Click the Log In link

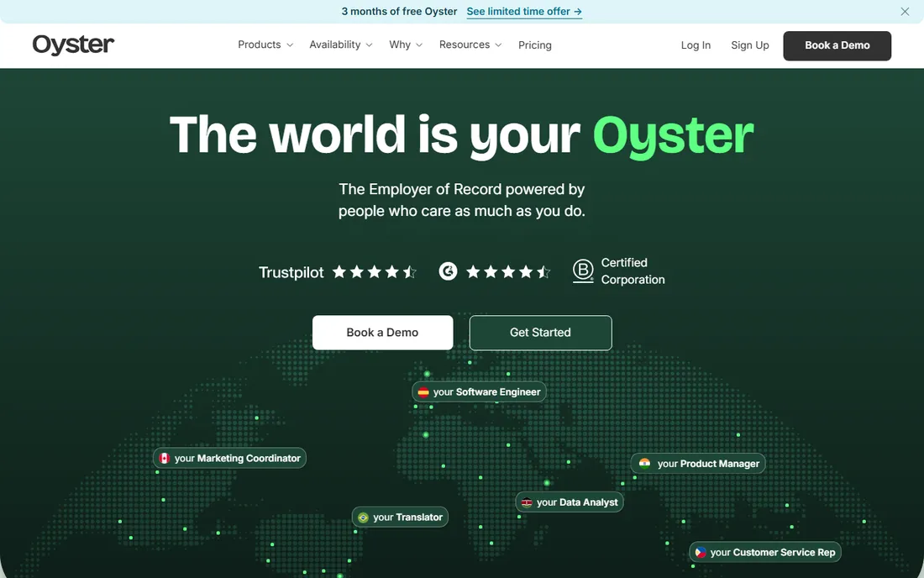coord(696,45)
